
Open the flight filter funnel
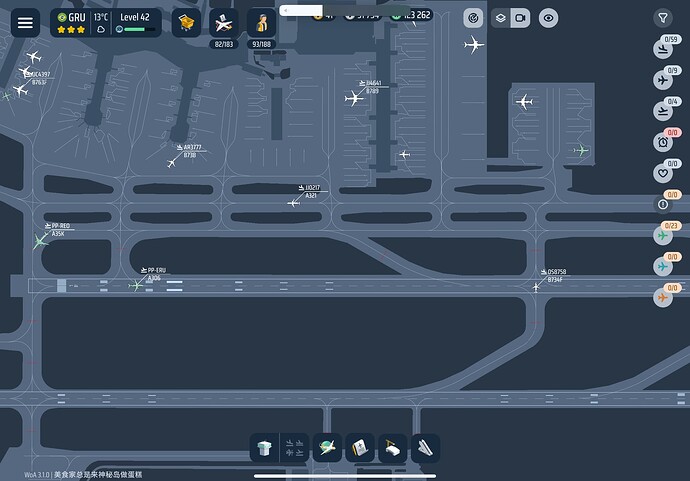663,18
